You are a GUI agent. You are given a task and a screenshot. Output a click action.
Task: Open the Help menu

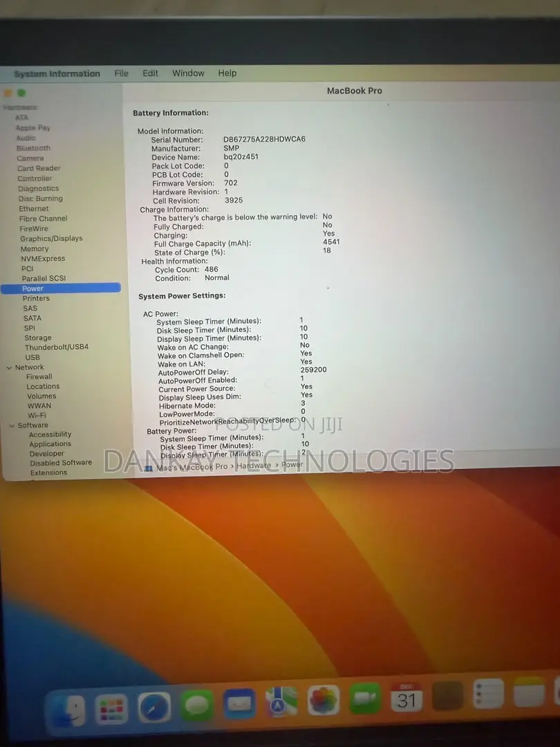(227, 73)
